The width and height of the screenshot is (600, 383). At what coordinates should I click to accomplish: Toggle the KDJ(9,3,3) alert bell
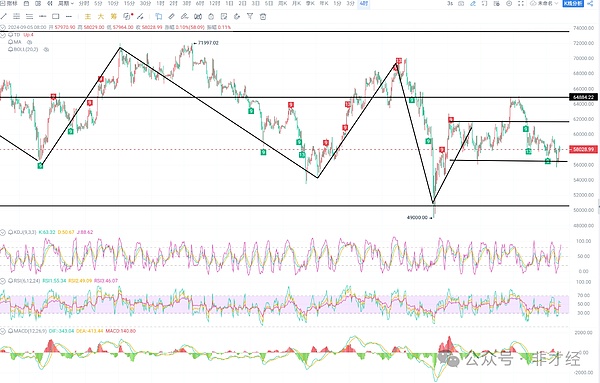11,232
